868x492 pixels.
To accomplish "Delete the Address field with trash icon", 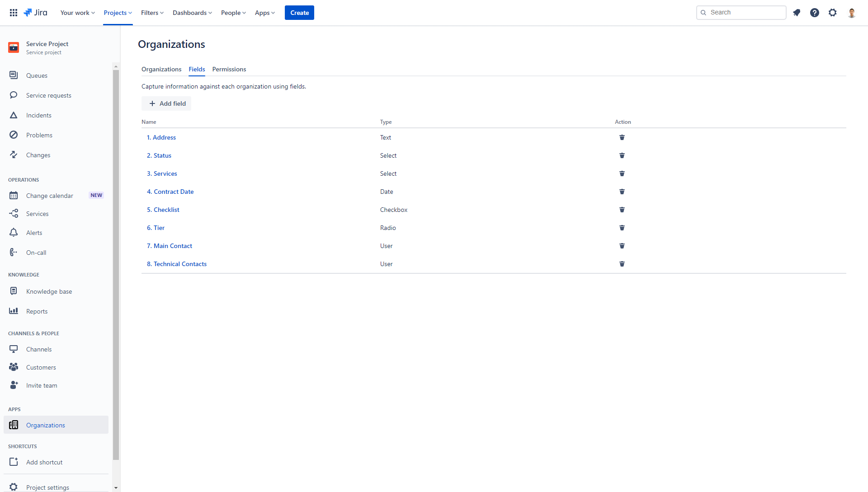I will coord(622,137).
